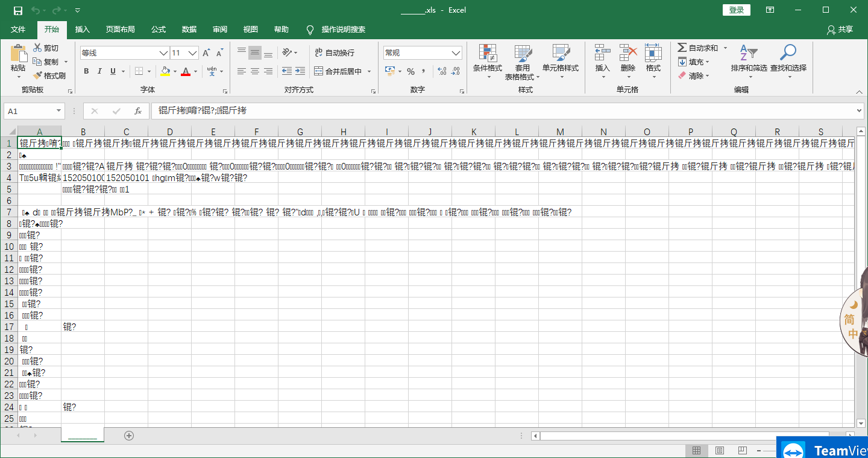
Task: Save the workbook from the title bar
Action: [17, 10]
